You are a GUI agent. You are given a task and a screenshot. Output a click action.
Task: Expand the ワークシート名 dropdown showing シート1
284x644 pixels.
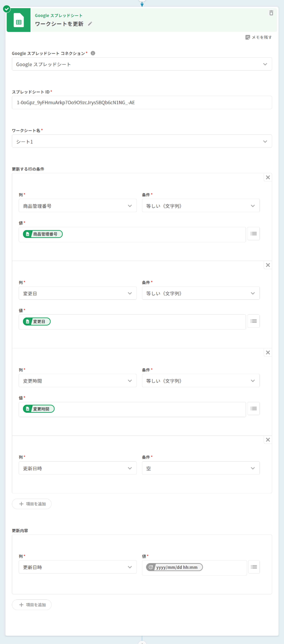(x=142, y=142)
